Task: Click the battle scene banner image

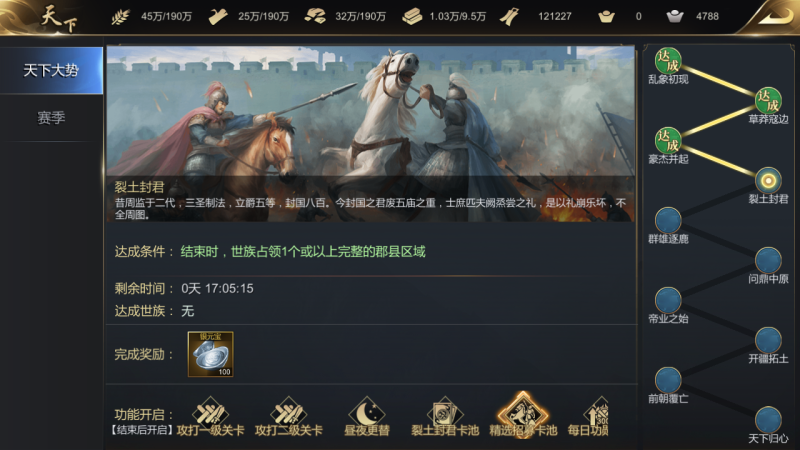Action: (370, 134)
